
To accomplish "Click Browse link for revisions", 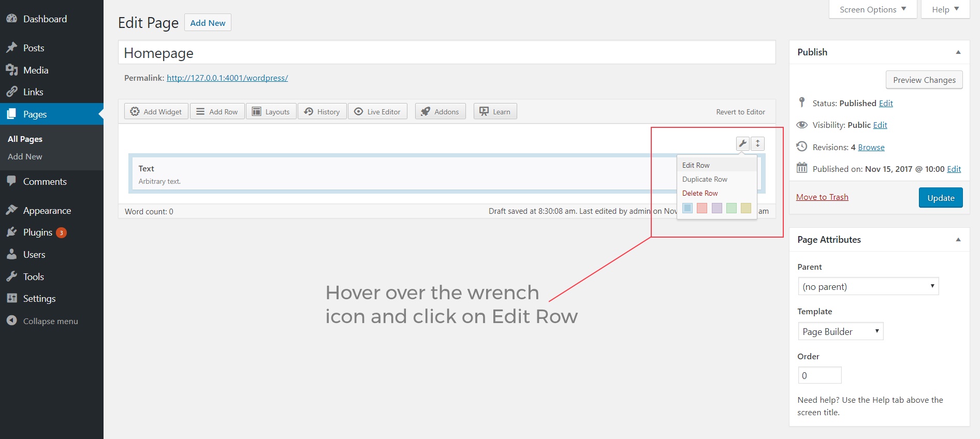I will [871, 147].
